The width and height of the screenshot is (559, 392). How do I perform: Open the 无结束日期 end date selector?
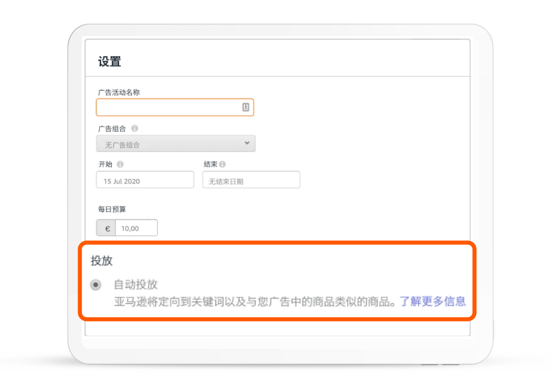coord(251,179)
